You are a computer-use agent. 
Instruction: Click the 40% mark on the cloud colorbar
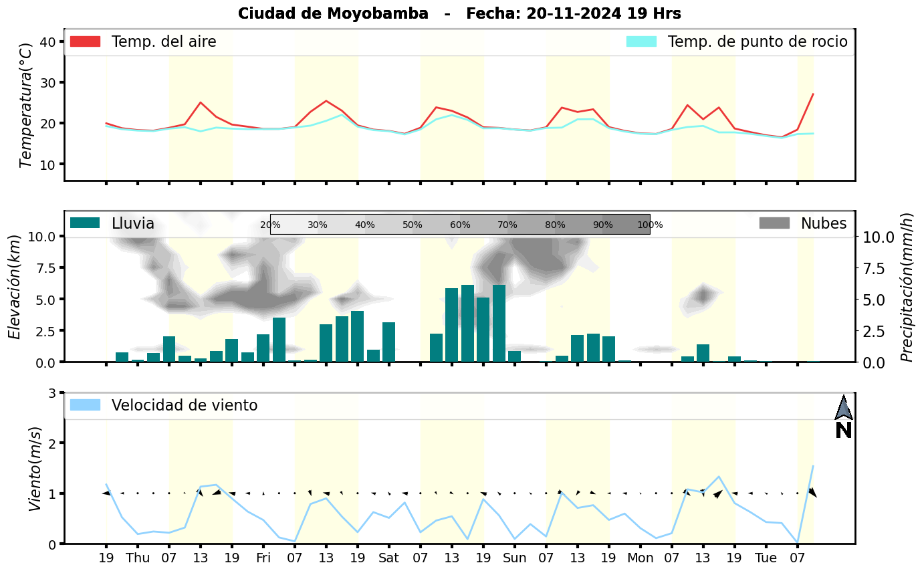pyautogui.click(x=365, y=225)
